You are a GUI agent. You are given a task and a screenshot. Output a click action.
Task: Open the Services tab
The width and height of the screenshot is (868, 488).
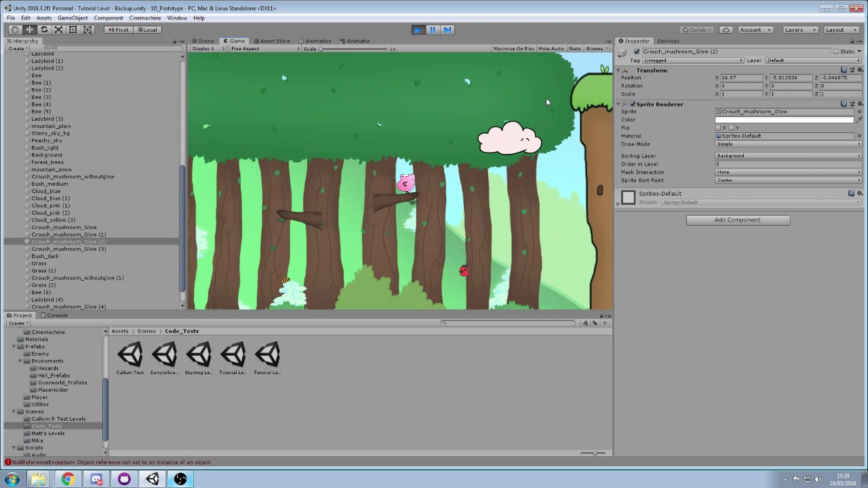[668, 41]
